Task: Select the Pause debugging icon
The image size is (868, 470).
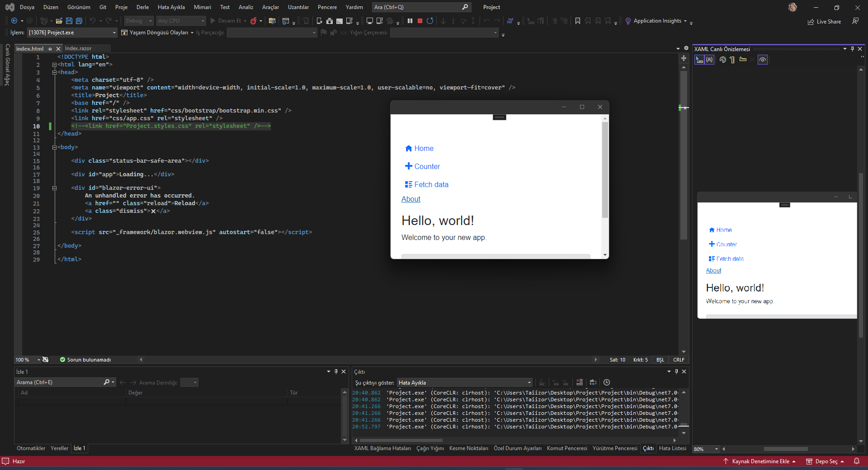Action: click(410, 21)
